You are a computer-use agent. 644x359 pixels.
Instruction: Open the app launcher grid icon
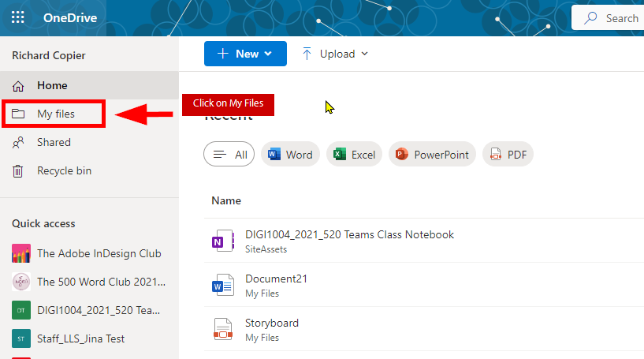click(17, 17)
